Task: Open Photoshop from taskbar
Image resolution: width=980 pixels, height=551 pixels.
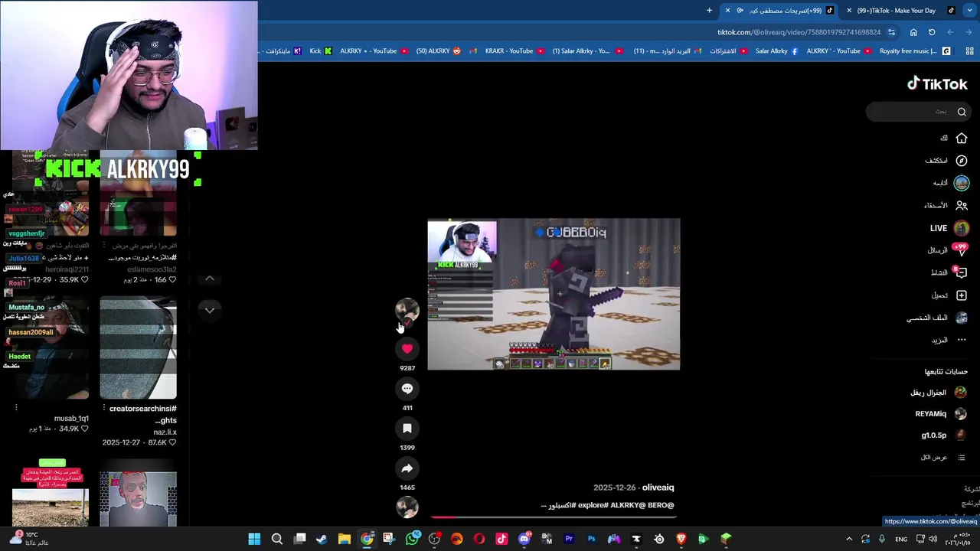Action: coord(591,539)
